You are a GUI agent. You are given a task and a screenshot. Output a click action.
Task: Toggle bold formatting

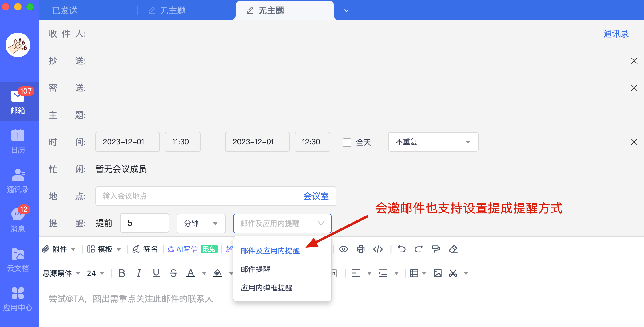[122, 273]
